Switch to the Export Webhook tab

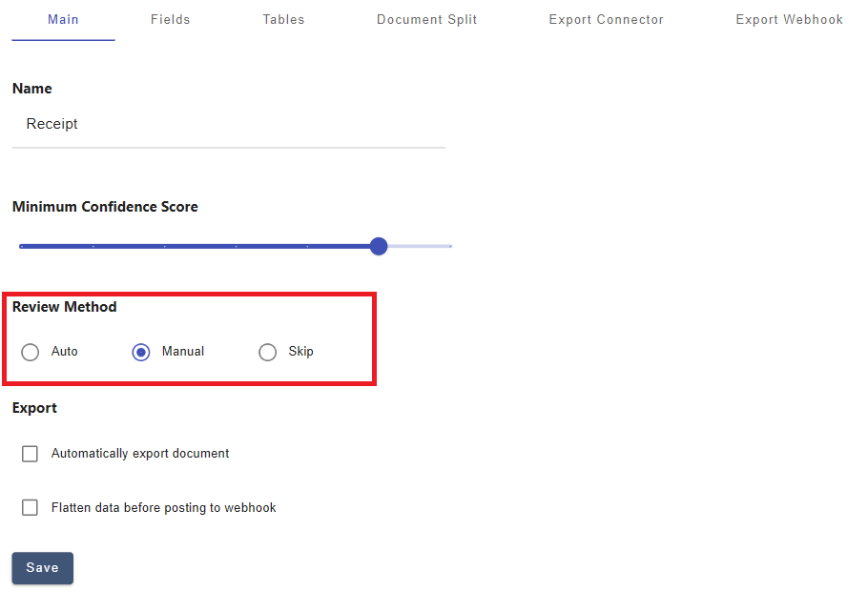(789, 19)
